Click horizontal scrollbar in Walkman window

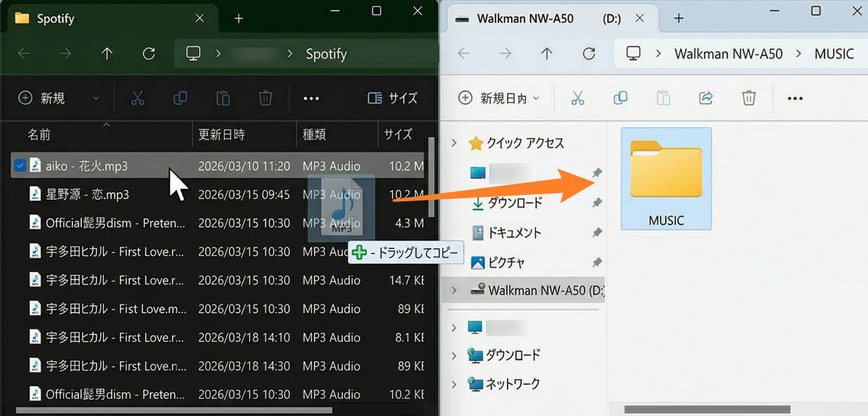pos(708,410)
